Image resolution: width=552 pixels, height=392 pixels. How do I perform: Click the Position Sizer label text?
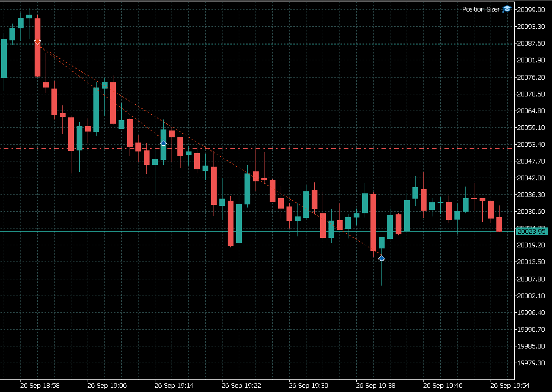(481, 9)
